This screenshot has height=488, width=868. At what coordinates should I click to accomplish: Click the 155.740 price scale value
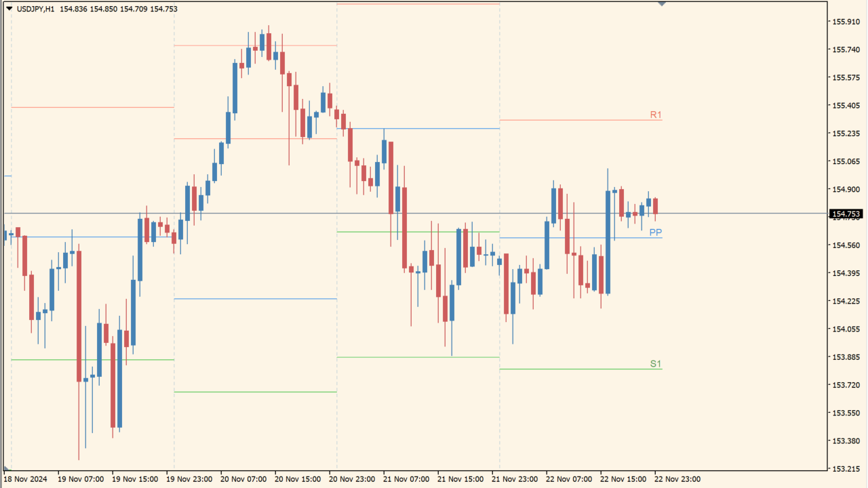[x=846, y=49]
